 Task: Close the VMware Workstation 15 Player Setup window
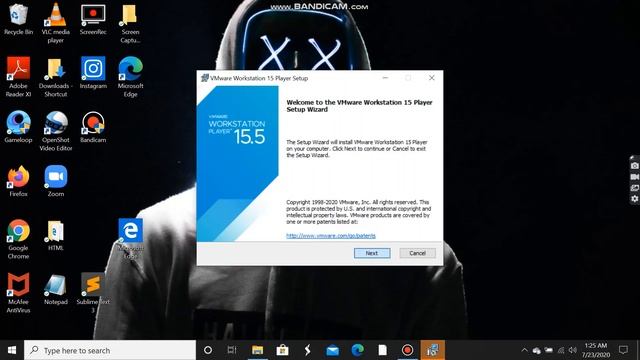[x=431, y=78]
